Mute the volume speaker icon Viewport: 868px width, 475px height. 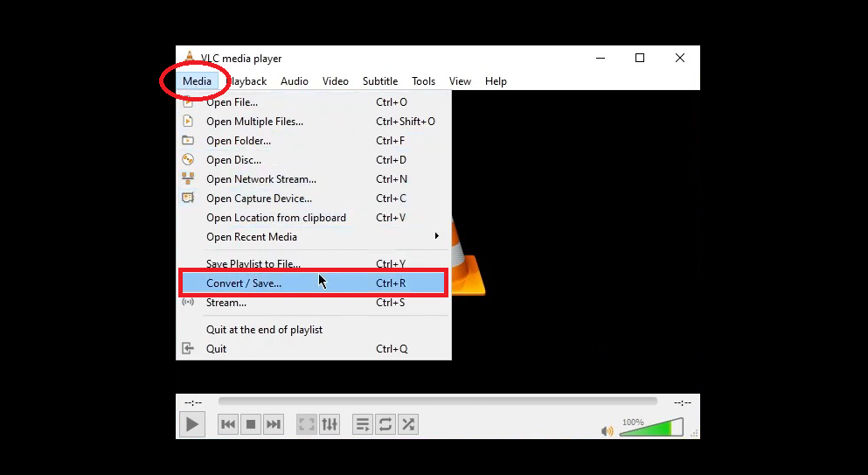(x=608, y=430)
